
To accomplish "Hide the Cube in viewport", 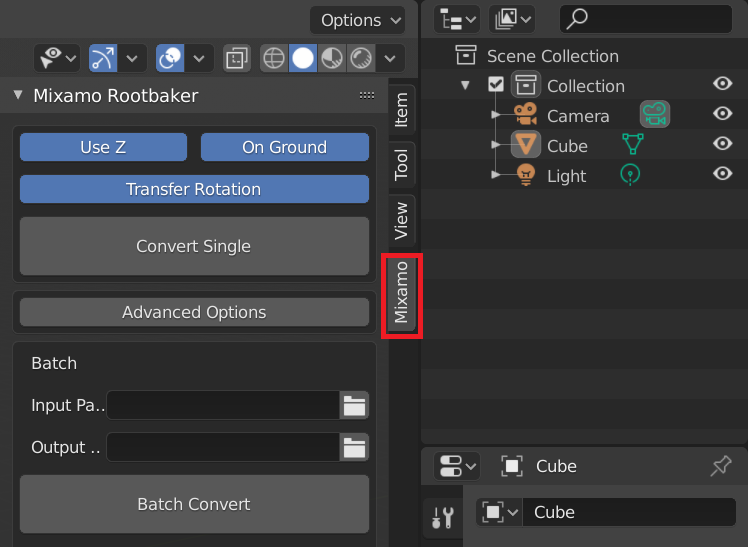I will (x=722, y=144).
